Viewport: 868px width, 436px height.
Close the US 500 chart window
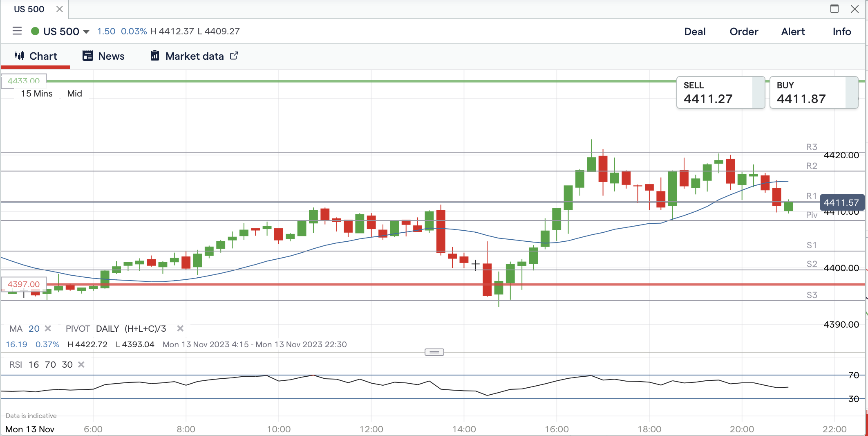(x=855, y=9)
